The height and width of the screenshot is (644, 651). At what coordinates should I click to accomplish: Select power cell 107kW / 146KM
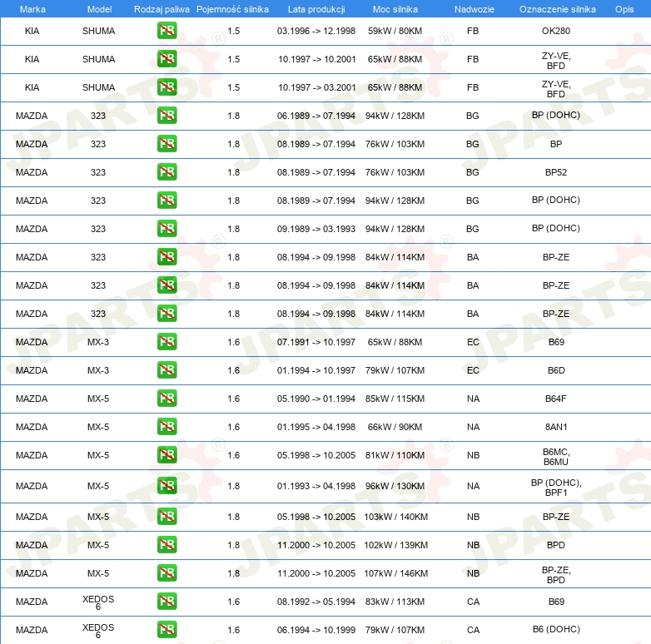[x=395, y=573]
